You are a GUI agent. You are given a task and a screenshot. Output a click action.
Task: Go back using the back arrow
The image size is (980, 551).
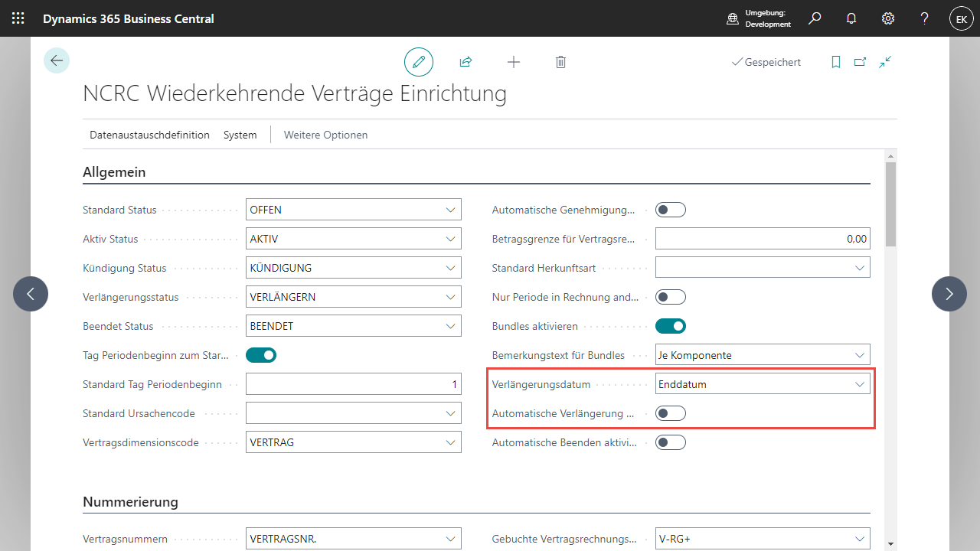click(57, 60)
